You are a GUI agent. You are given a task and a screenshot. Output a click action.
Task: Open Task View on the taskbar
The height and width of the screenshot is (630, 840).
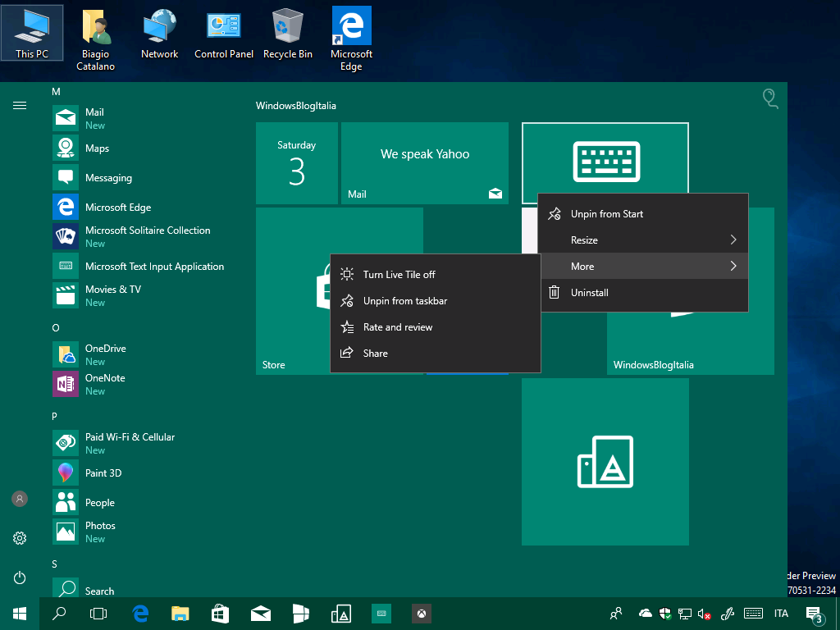point(98,614)
